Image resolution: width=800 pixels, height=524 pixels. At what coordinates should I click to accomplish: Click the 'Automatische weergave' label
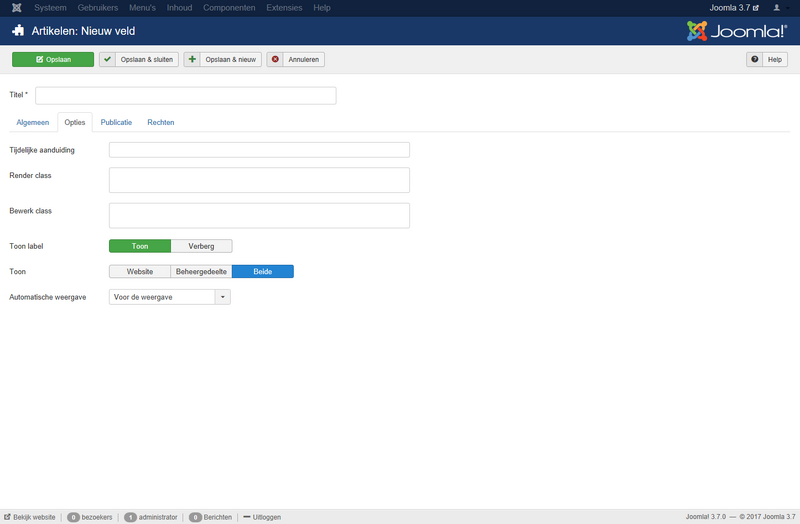coord(47,297)
